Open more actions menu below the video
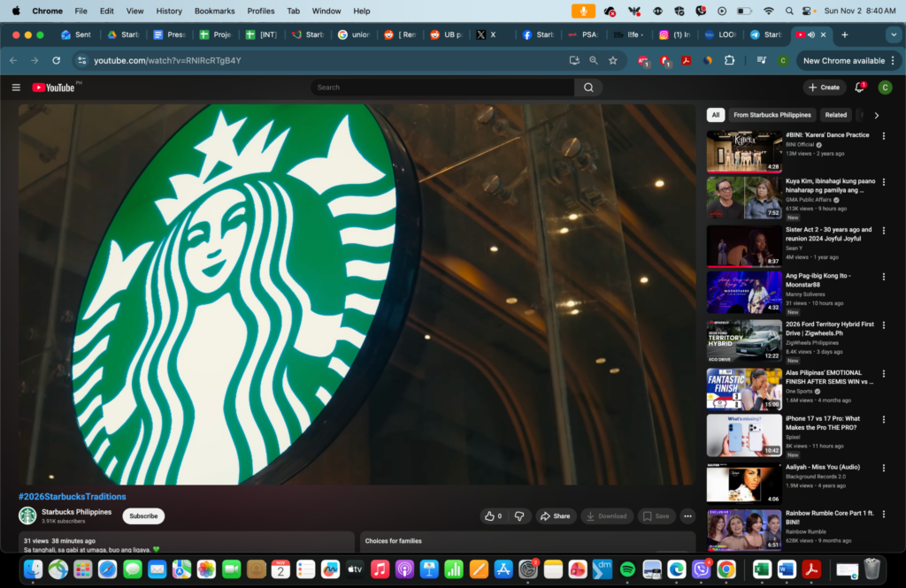The height and width of the screenshot is (588, 906). coord(687,516)
